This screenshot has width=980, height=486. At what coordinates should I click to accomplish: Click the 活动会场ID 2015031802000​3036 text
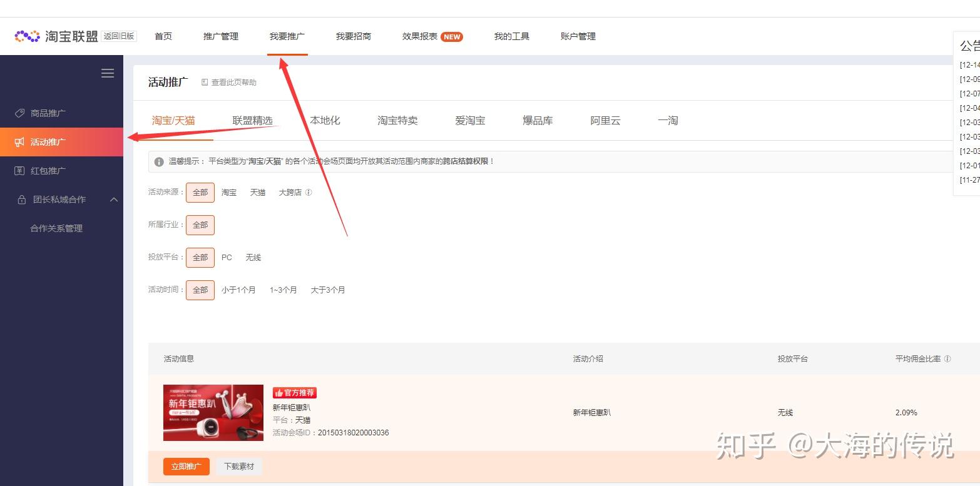331,433
